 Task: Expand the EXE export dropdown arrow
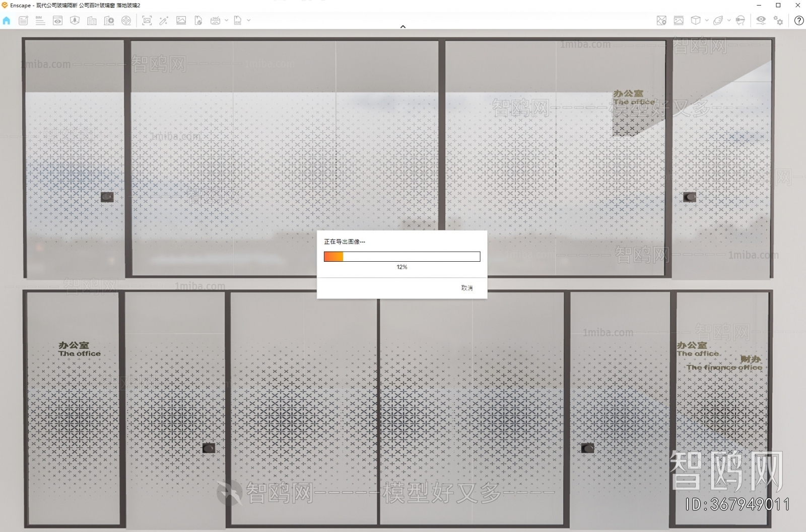[x=248, y=21]
